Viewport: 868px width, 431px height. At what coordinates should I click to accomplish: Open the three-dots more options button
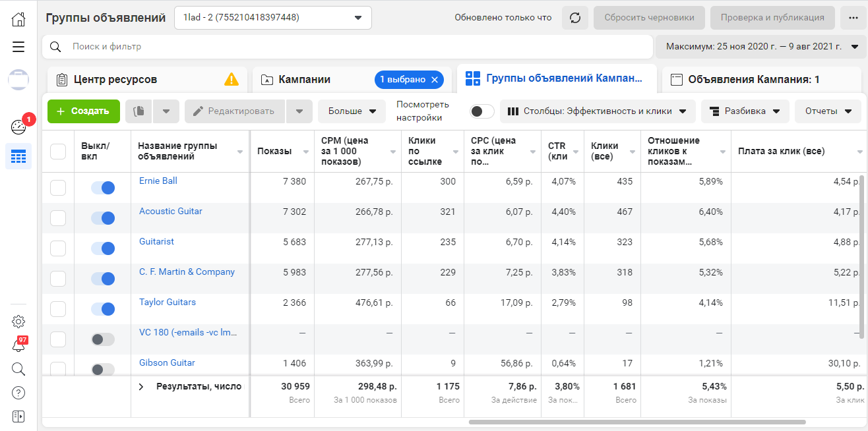[853, 18]
